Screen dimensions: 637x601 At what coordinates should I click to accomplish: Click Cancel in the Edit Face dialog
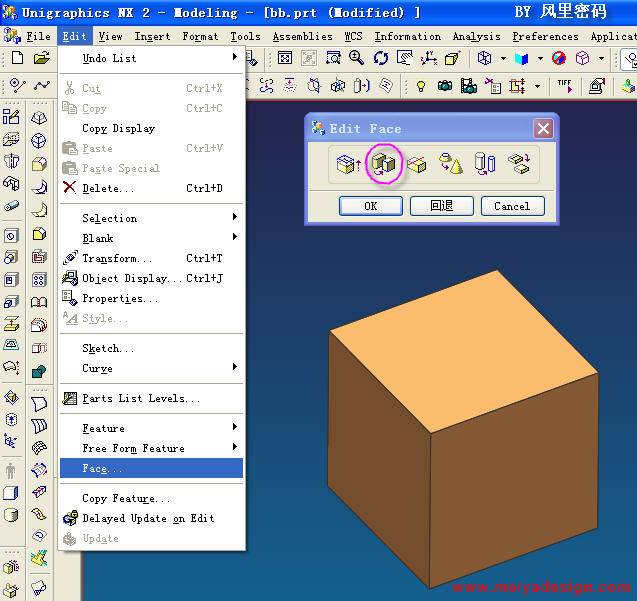click(512, 206)
